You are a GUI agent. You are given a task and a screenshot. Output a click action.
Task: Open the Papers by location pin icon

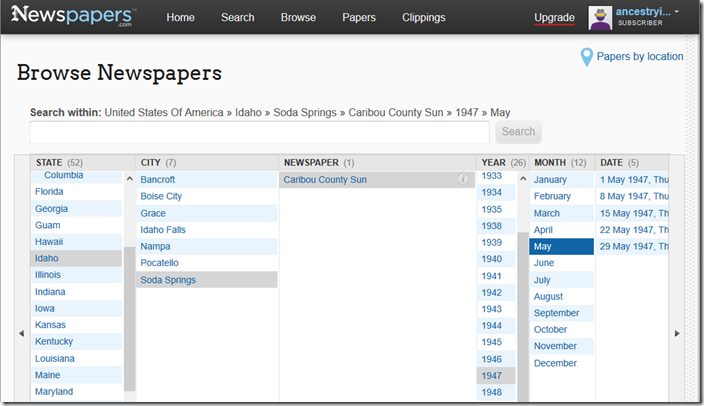point(586,57)
